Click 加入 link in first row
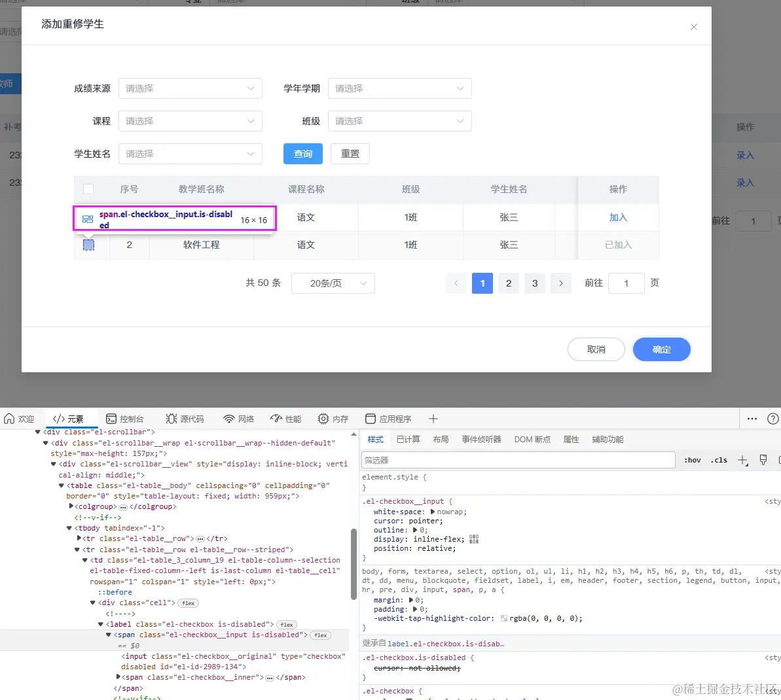The image size is (781, 700). click(618, 218)
